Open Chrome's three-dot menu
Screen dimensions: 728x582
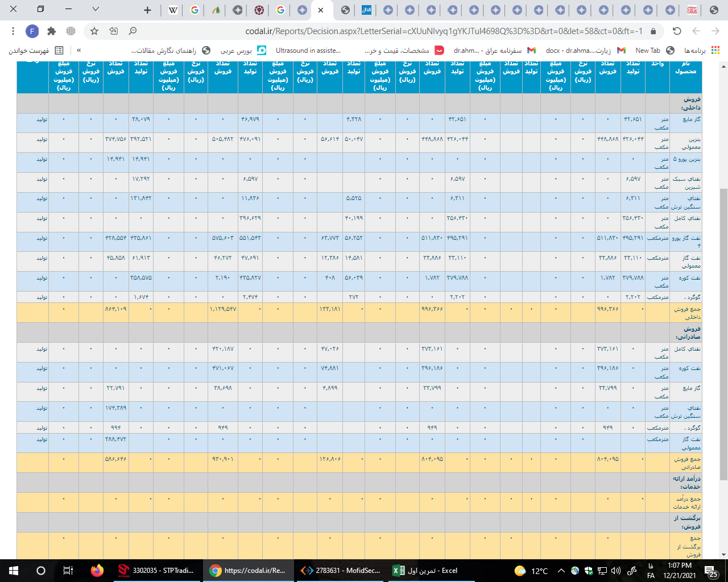pos(13,31)
